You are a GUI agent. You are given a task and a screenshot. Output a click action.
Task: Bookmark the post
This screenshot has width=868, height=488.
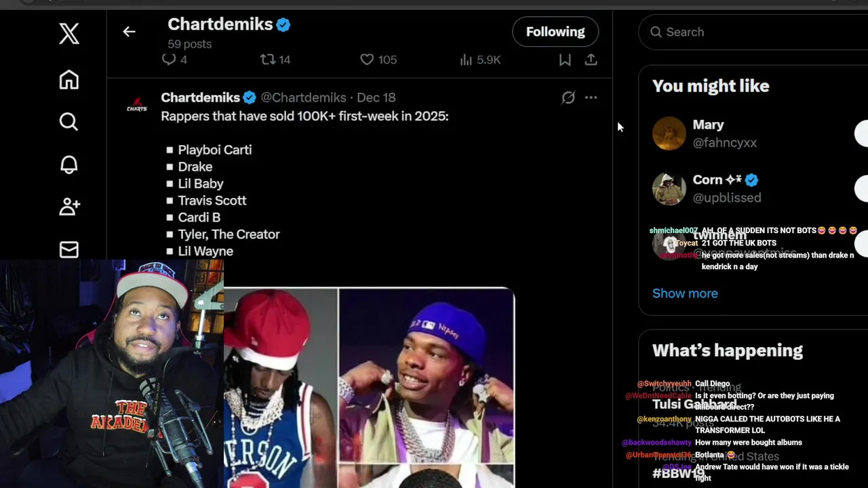pos(564,60)
